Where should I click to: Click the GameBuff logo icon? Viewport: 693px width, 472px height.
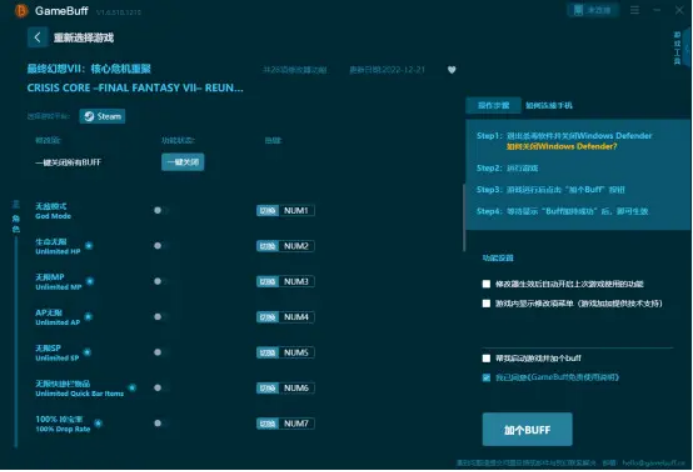(x=21, y=11)
